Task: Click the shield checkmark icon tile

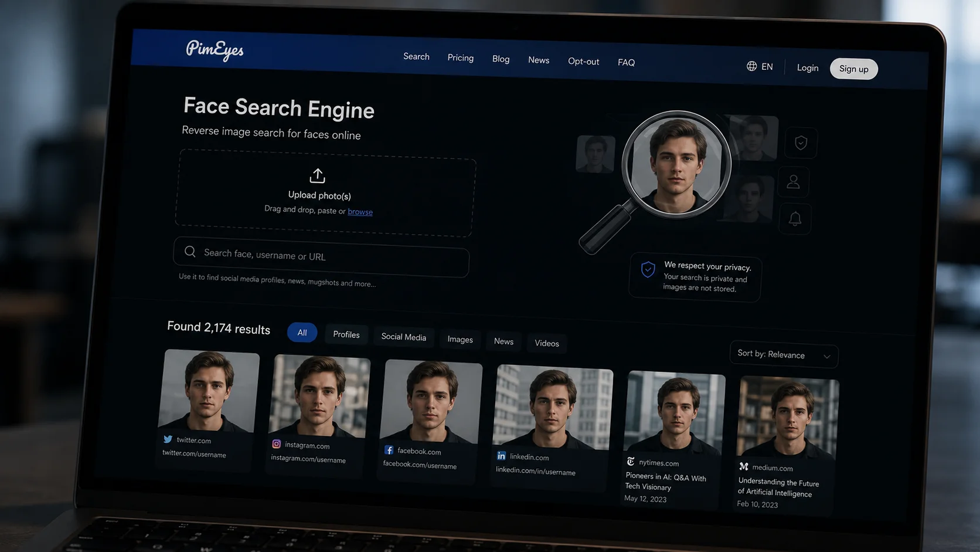Action: pyautogui.click(x=801, y=143)
